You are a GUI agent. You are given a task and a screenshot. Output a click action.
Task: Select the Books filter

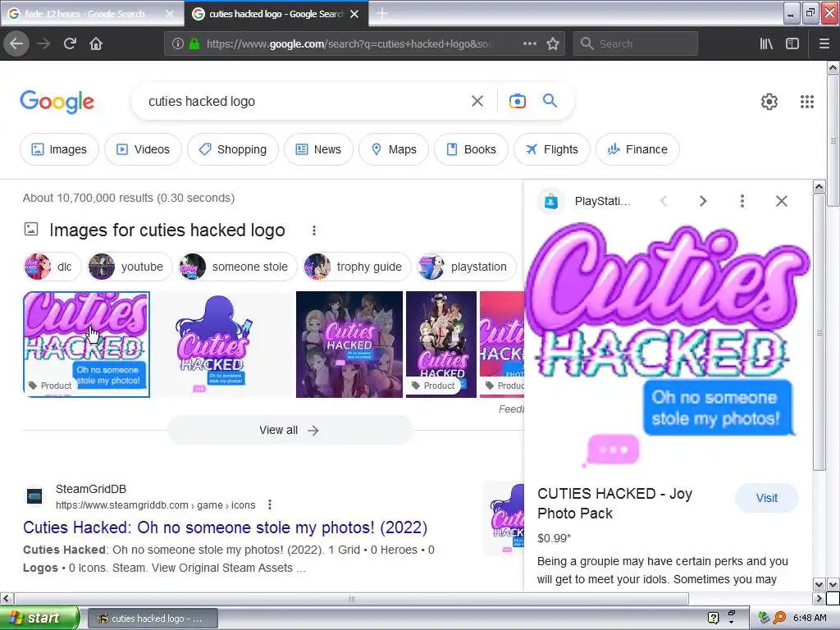pyautogui.click(x=471, y=149)
